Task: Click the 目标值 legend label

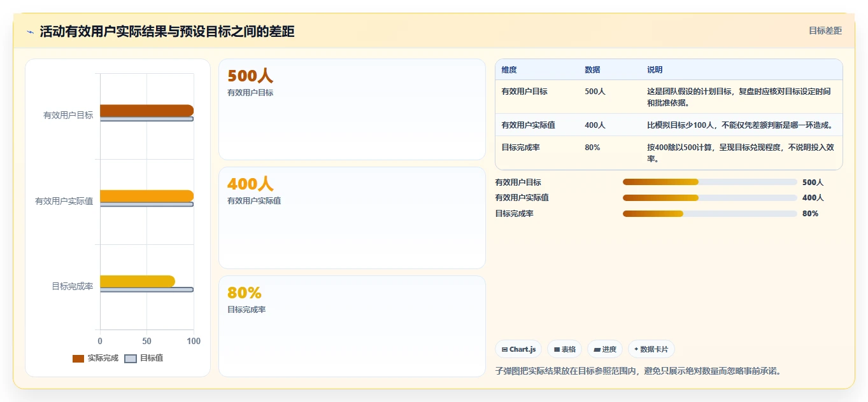Action: [152, 358]
